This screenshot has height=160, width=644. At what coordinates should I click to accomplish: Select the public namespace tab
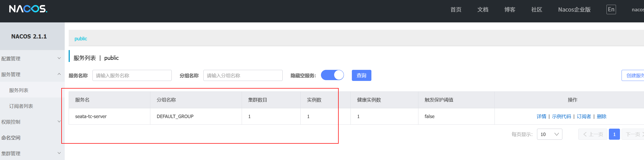(81, 38)
